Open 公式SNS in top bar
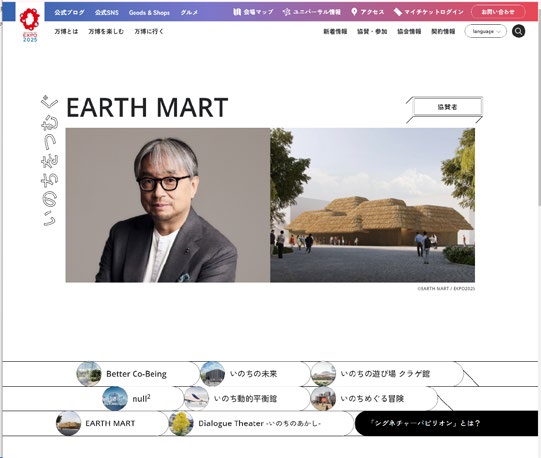This screenshot has width=541, height=458. 107,12
